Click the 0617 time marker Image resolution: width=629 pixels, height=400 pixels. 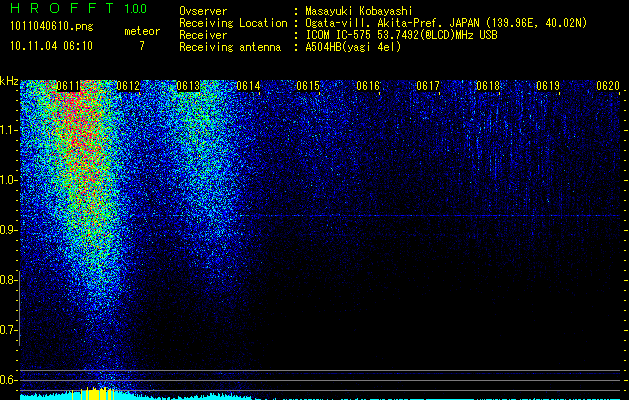428,86
